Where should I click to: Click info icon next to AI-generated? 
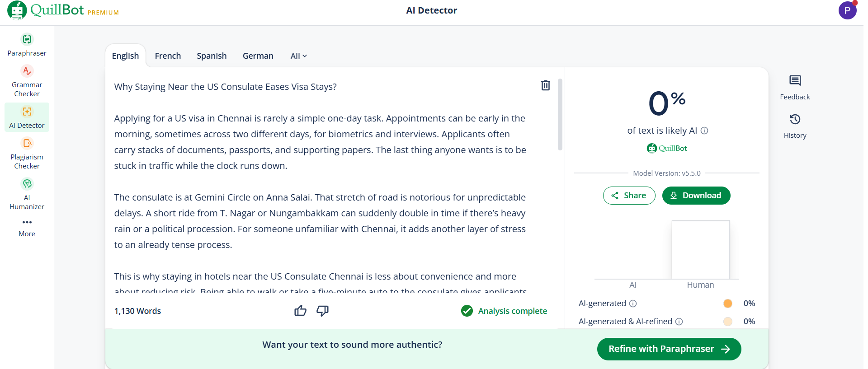[x=633, y=304]
